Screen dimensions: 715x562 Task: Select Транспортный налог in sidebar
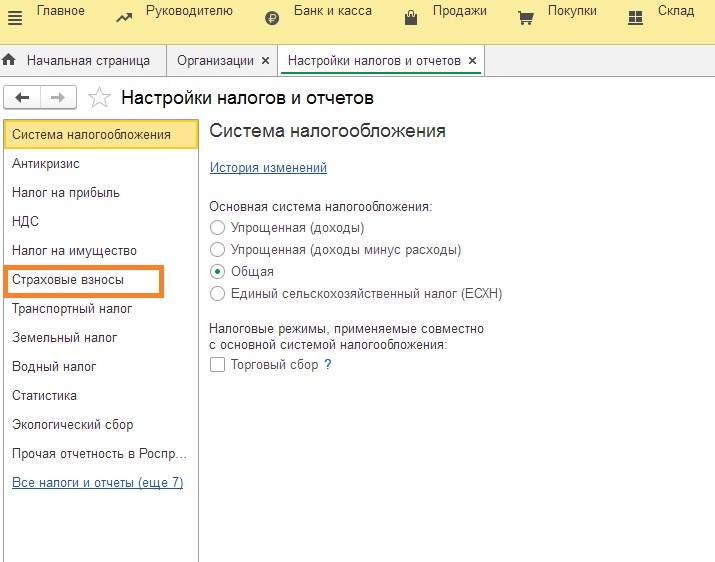coord(101,308)
